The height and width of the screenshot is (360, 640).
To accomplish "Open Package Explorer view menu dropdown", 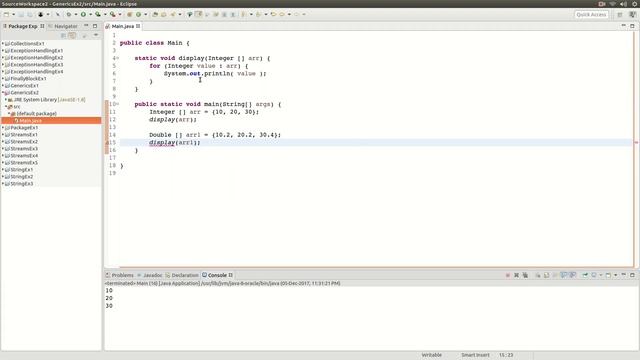I will [96, 35].
